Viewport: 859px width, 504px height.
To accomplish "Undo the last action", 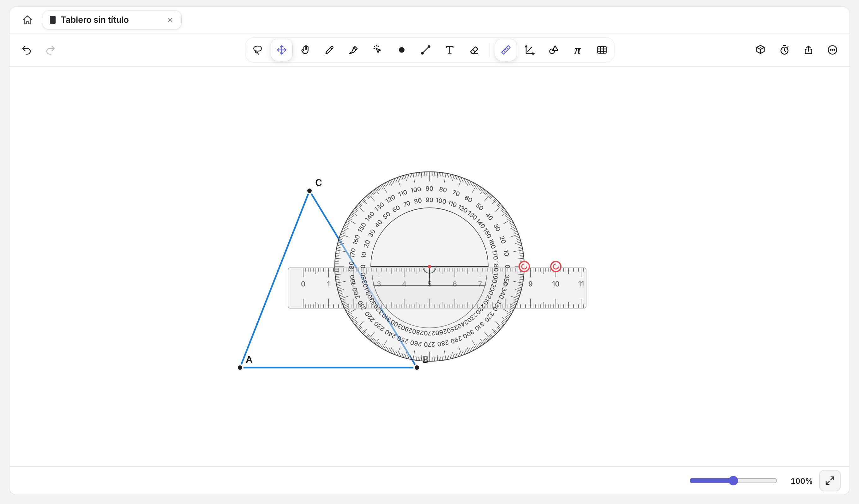I will (27, 50).
